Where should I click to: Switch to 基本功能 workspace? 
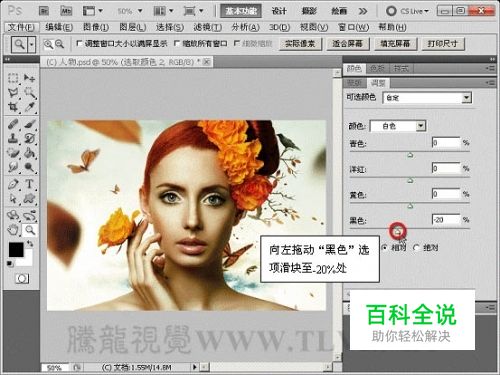[x=241, y=11]
